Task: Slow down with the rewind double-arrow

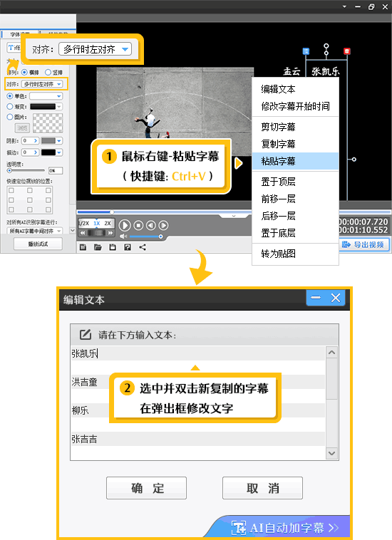Action: [x=83, y=233]
